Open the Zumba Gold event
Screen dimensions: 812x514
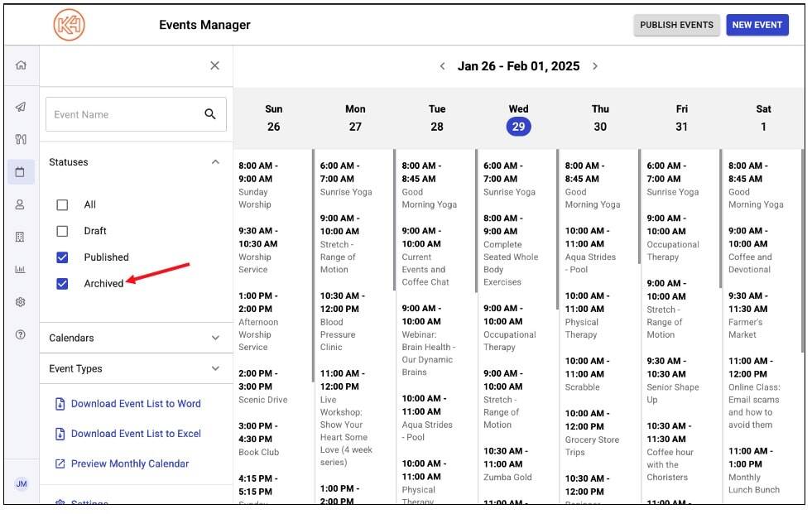(x=507, y=464)
